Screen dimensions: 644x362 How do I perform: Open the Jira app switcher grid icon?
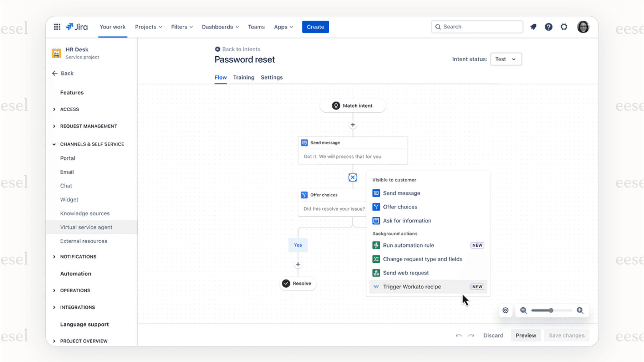[57, 26]
